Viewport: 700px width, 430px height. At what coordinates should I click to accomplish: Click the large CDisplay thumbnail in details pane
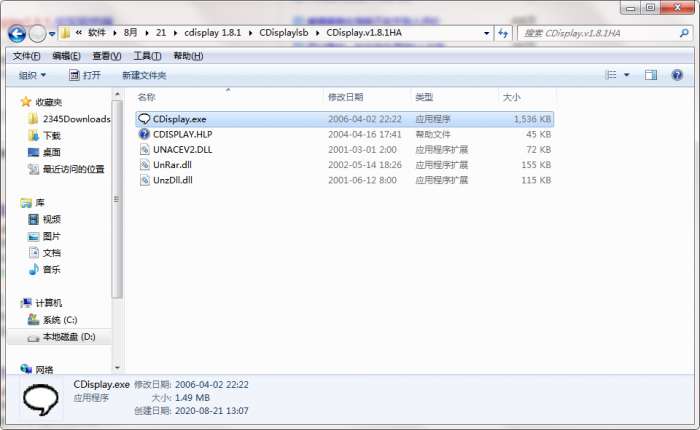[41, 399]
